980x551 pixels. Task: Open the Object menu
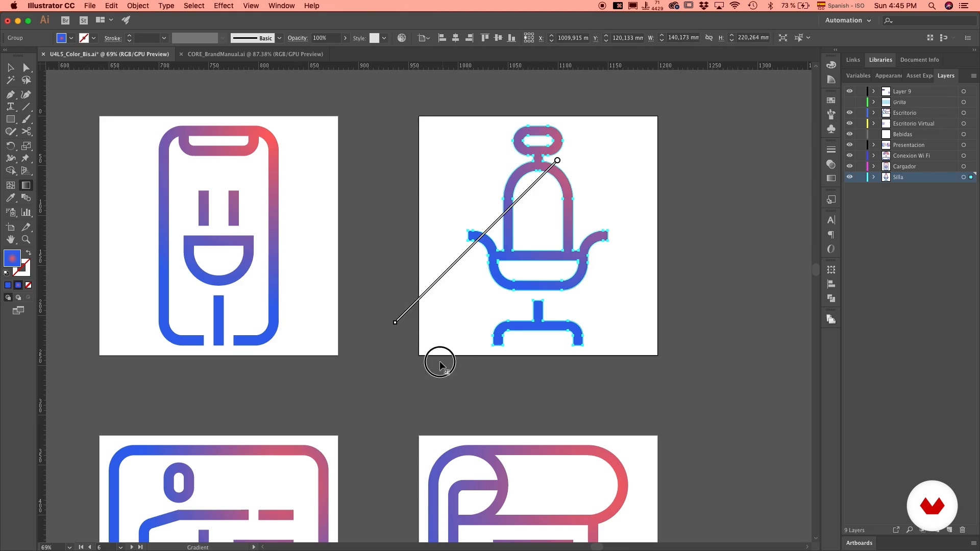(x=138, y=6)
